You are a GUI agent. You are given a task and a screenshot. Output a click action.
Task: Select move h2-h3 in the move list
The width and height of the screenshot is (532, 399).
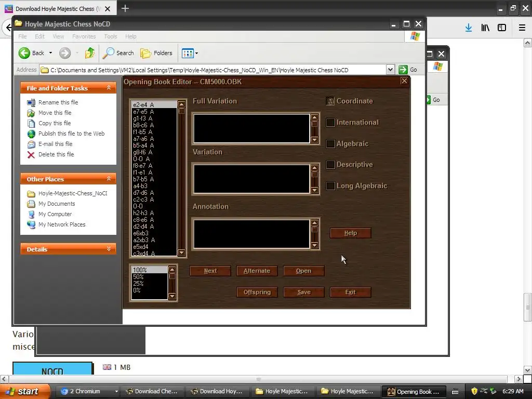(154, 213)
